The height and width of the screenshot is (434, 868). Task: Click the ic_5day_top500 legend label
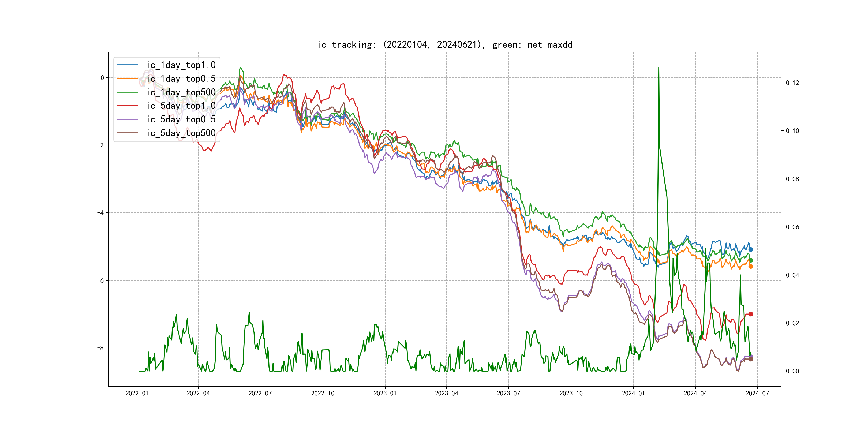click(181, 133)
